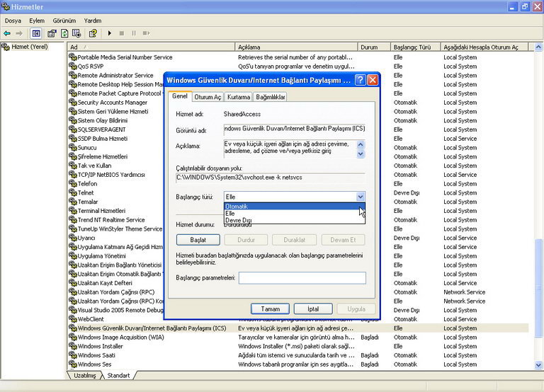Click the Stop service toolbar icon
The image size is (544, 392).
point(121,33)
